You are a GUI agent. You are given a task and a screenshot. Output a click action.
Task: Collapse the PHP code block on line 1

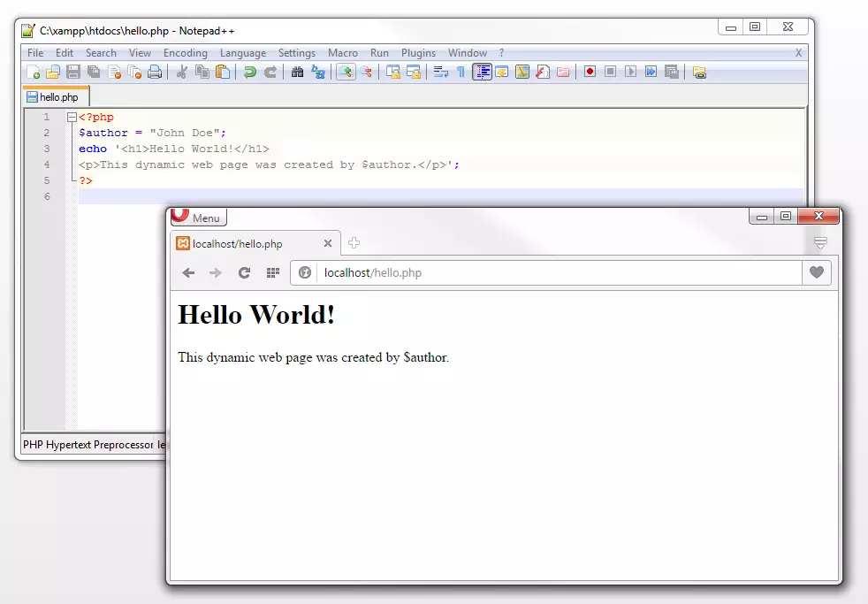point(72,116)
